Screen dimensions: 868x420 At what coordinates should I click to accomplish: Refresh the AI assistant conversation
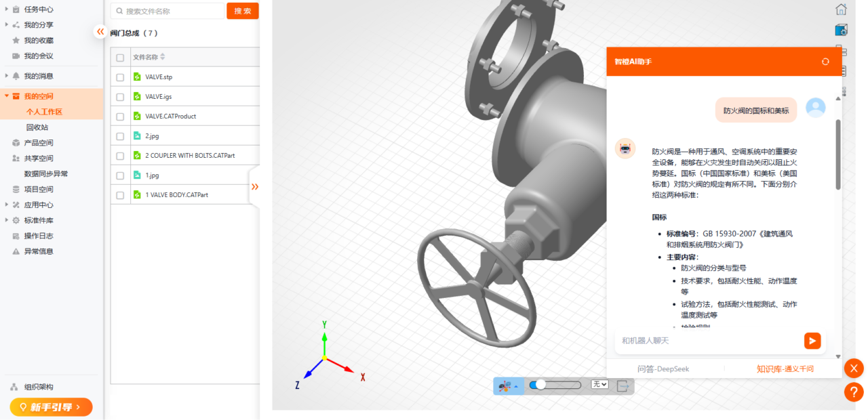[x=825, y=62]
